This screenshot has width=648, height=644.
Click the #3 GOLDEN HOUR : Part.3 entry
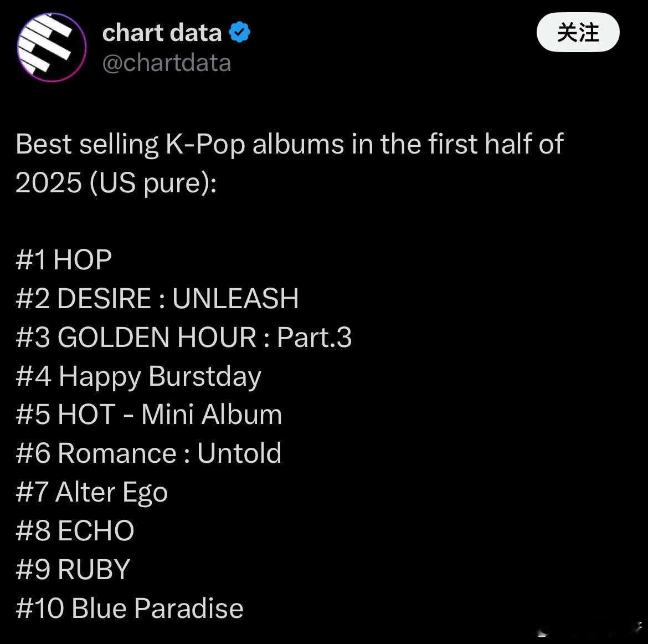pos(183,337)
